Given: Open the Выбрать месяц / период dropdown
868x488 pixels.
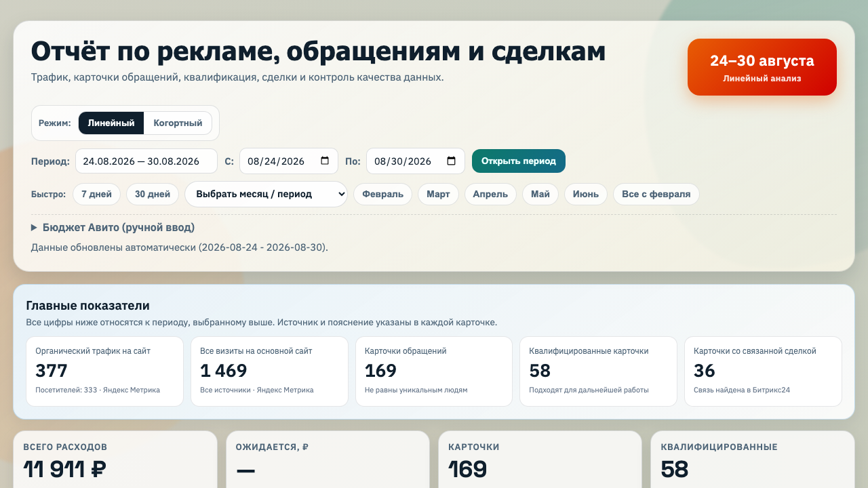Looking at the screenshot, I should tap(266, 194).
